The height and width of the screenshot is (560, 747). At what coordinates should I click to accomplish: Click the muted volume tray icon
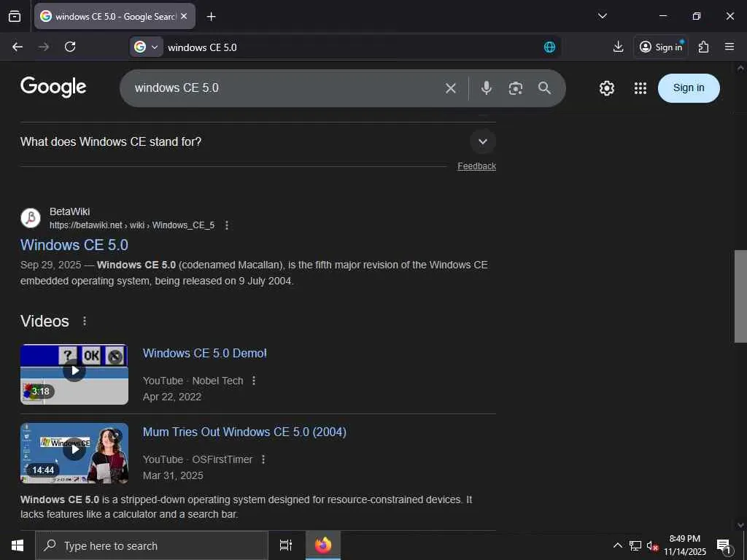pos(652,545)
